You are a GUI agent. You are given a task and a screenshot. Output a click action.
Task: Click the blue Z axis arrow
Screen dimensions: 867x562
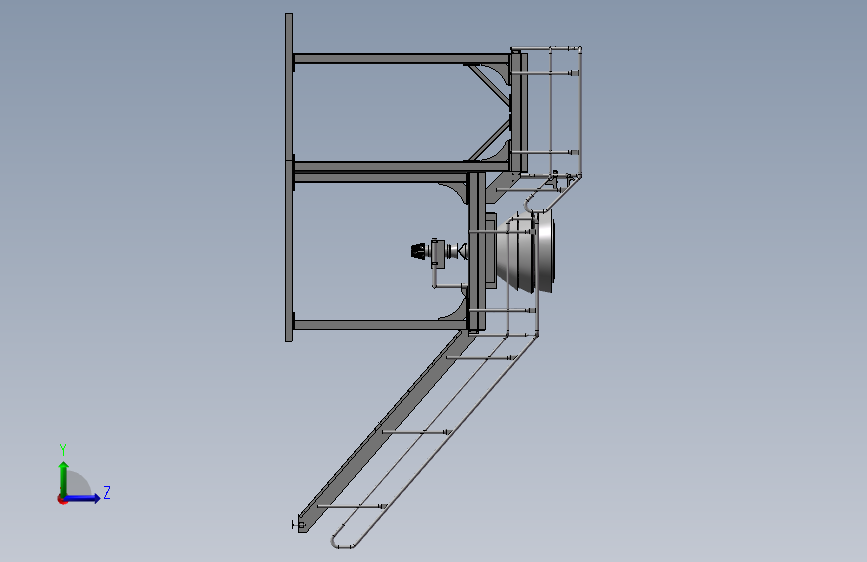[x=83, y=498]
